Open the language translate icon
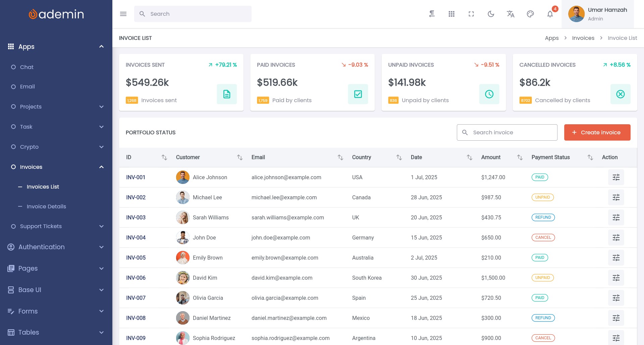The height and width of the screenshot is (345, 644). pyautogui.click(x=511, y=14)
